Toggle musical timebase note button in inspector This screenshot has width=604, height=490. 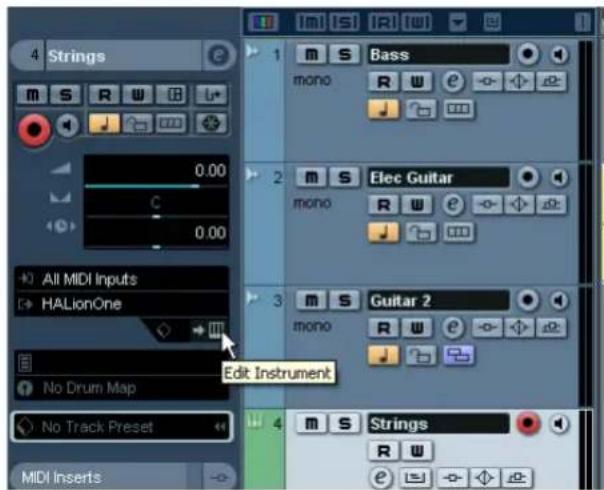click(104, 124)
